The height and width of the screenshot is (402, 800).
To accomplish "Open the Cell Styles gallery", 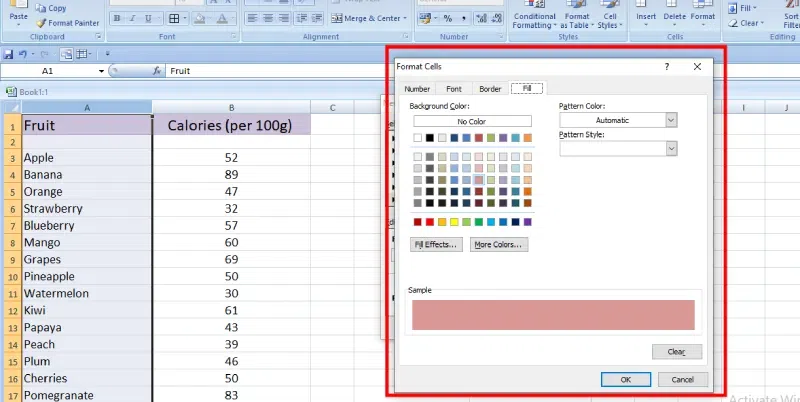I will click(x=610, y=15).
